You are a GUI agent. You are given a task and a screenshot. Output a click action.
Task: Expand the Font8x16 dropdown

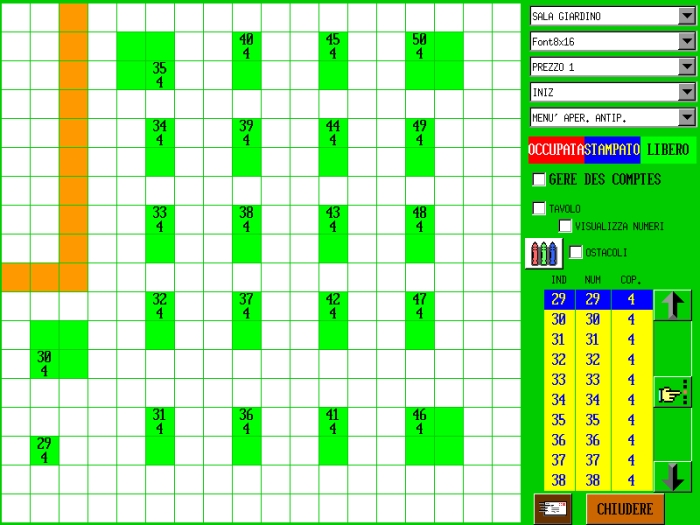tap(612, 42)
